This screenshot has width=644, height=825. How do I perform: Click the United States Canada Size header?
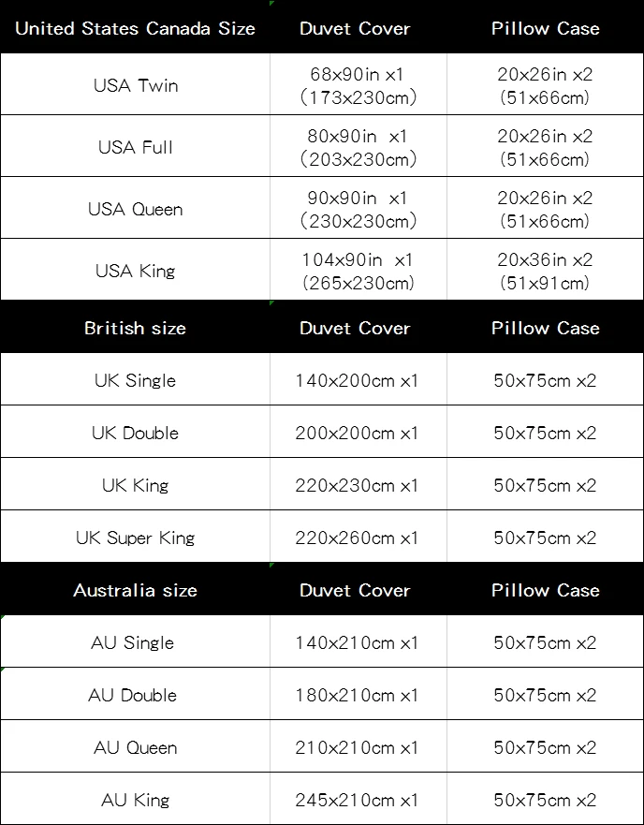click(135, 28)
